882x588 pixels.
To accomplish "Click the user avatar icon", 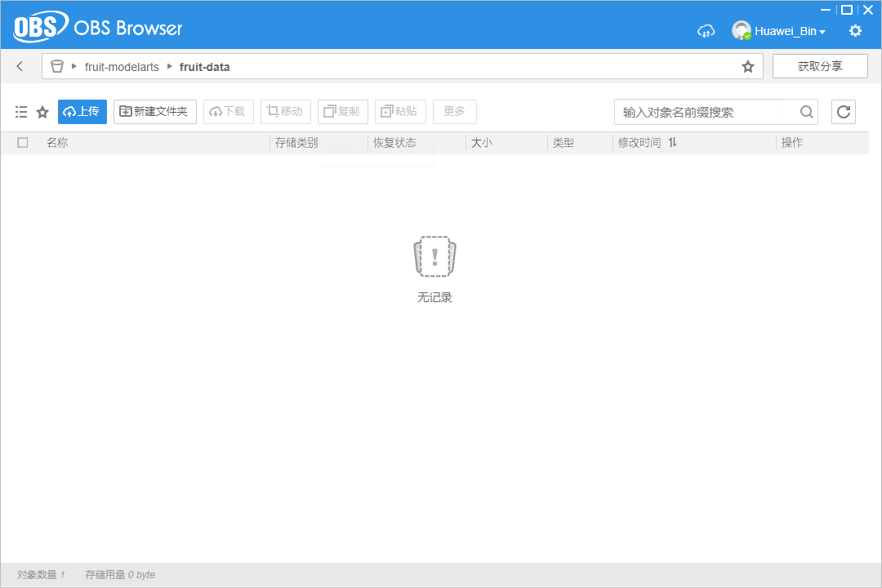I will [742, 30].
